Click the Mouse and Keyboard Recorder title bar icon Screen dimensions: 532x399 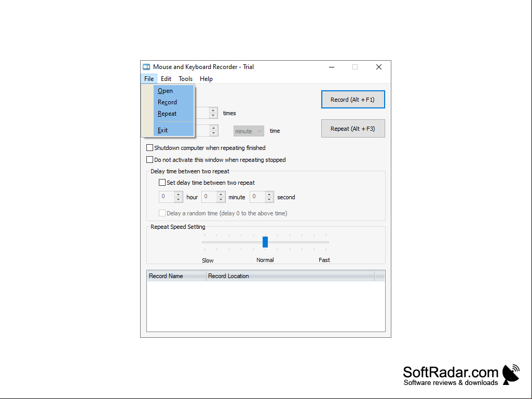click(x=146, y=67)
